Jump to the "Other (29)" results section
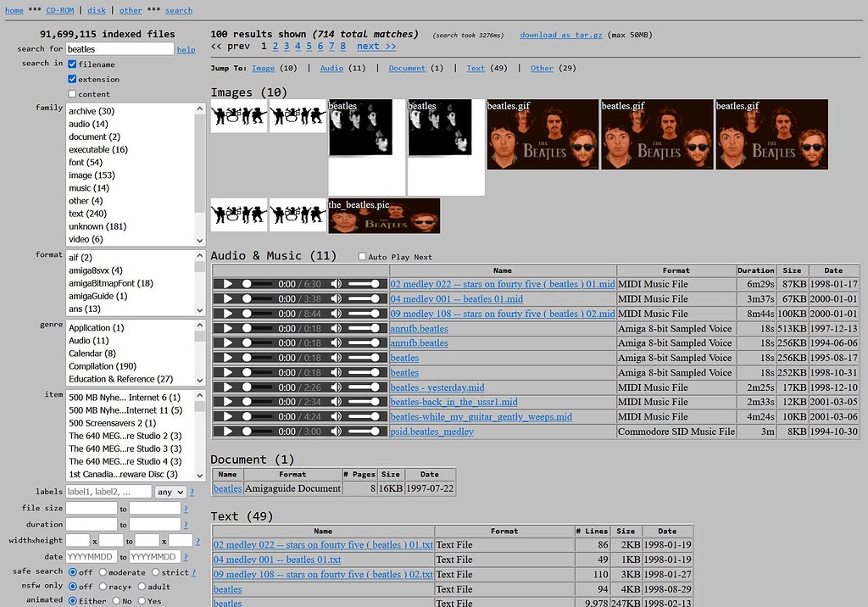 [x=542, y=68]
